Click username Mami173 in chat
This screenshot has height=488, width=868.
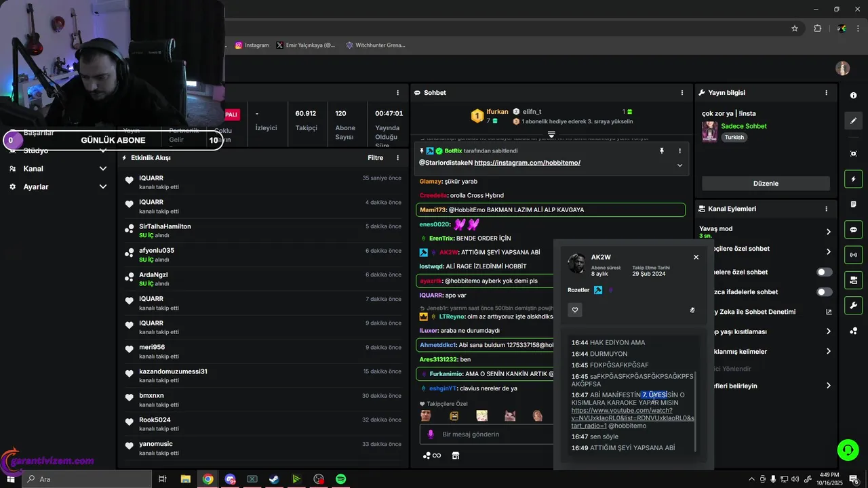pyautogui.click(x=433, y=210)
